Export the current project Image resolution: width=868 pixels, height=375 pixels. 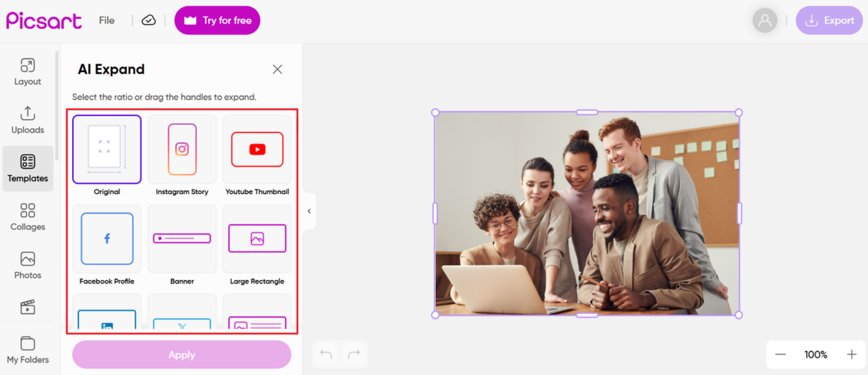click(829, 20)
